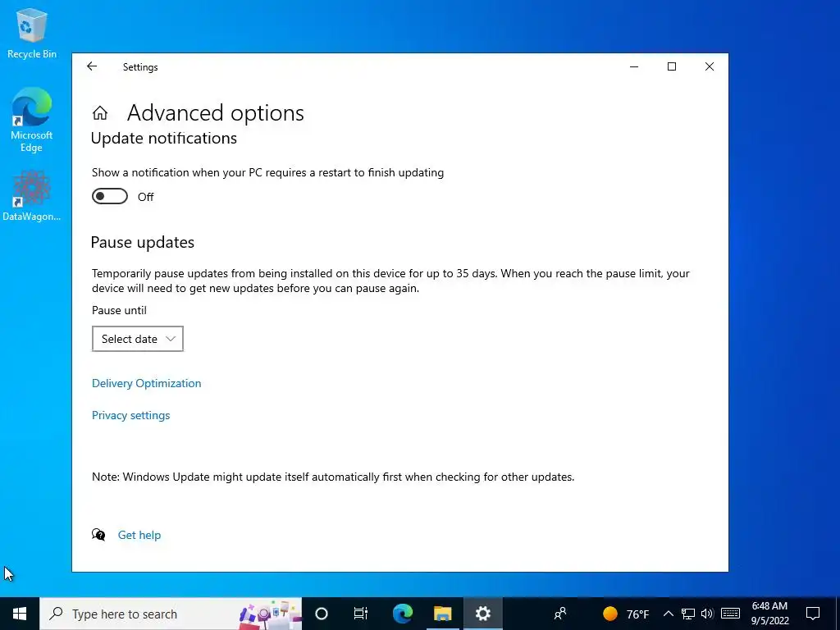Toggle restart notification switch on
This screenshot has width=840, height=630.
click(110, 197)
